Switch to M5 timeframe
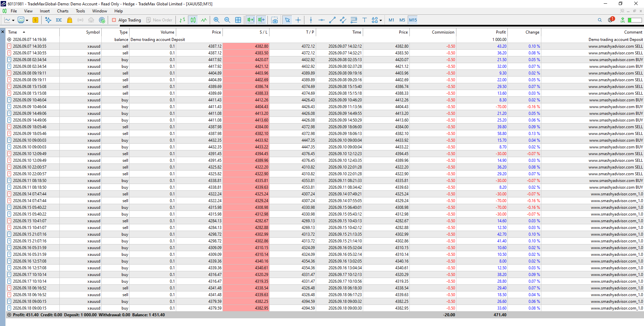Screen dimensions: 644x326 click(x=402, y=20)
